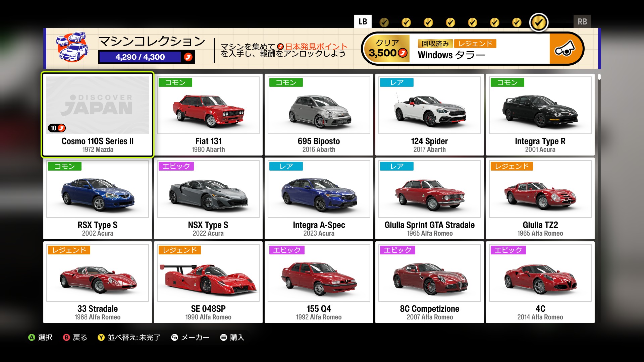Screen dimensions: 644x362
Task: Click the エピック rarity tag on NSX Type S
Action: 176,166
